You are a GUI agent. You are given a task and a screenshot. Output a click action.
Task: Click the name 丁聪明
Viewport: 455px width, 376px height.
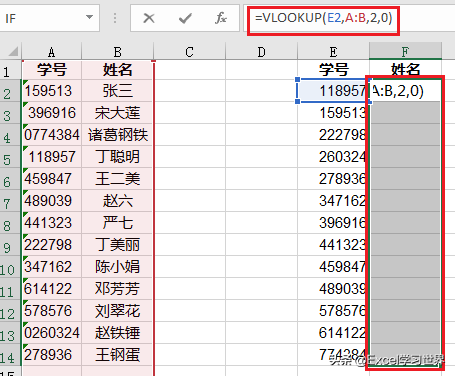pos(118,157)
